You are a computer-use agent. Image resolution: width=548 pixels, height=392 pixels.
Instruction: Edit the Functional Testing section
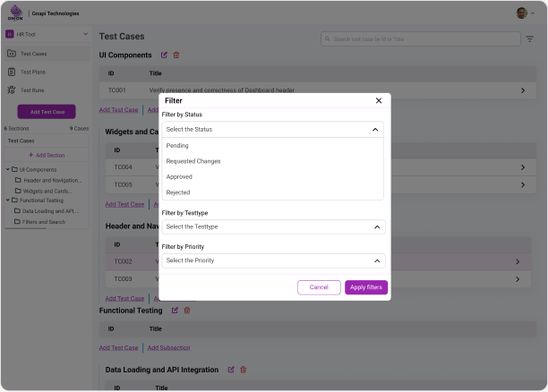175,311
